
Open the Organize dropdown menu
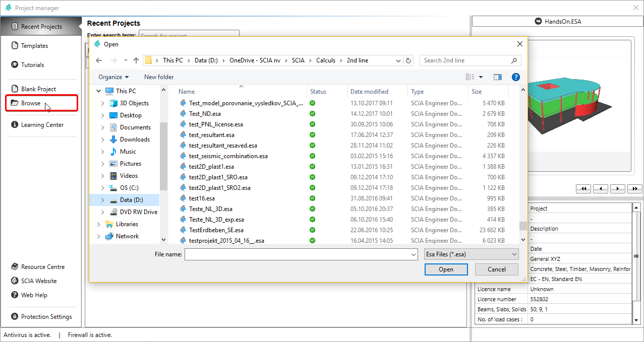[x=113, y=77]
